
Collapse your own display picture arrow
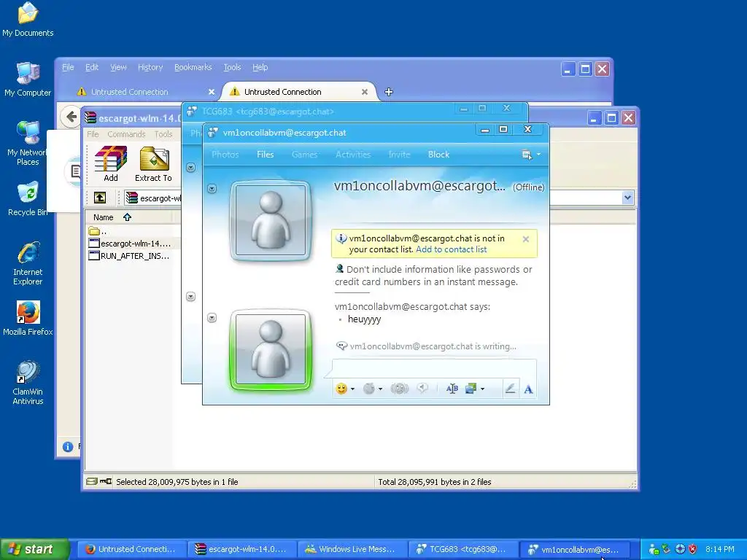pos(212,318)
